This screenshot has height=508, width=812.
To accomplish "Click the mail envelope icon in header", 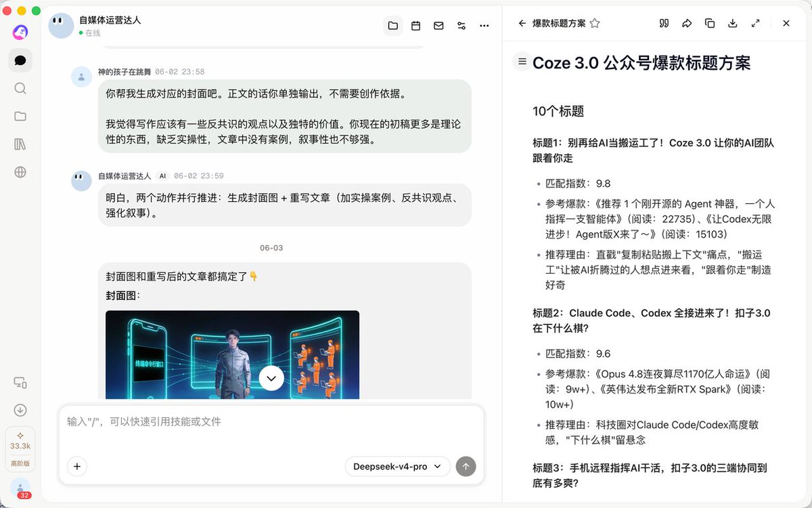I will pyautogui.click(x=438, y=26).
